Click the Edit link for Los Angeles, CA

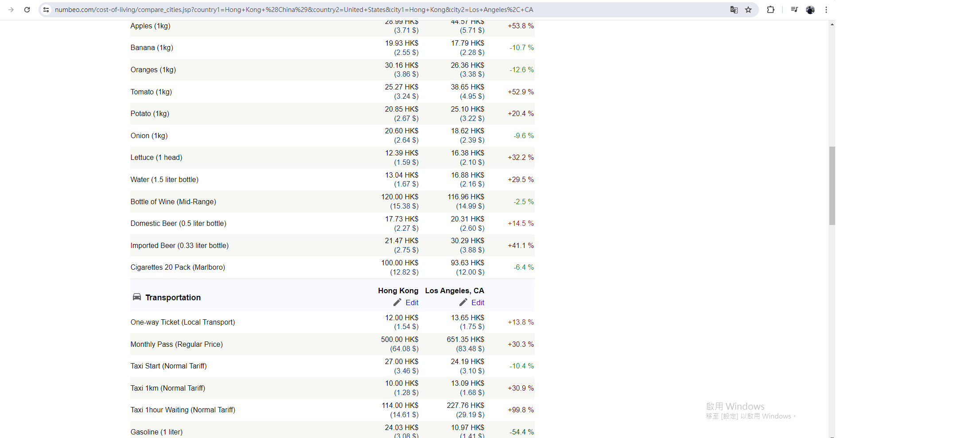tap(478, 302)
